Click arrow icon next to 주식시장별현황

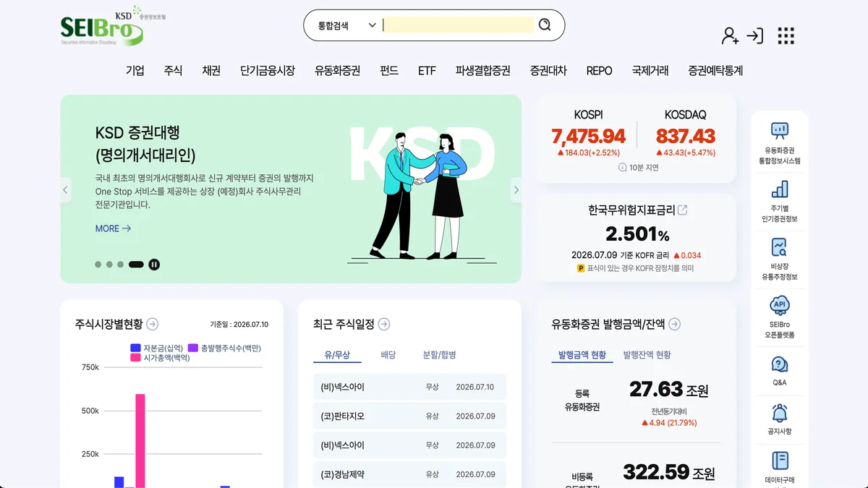coord(153,324)
